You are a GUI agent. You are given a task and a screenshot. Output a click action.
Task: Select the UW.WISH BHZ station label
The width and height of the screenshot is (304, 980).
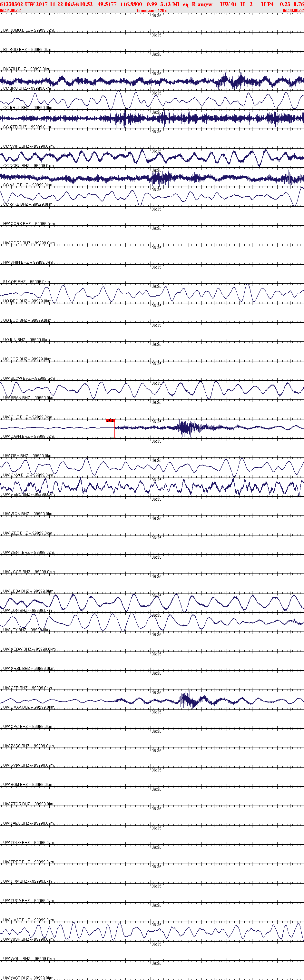click(x=29, y=939)
